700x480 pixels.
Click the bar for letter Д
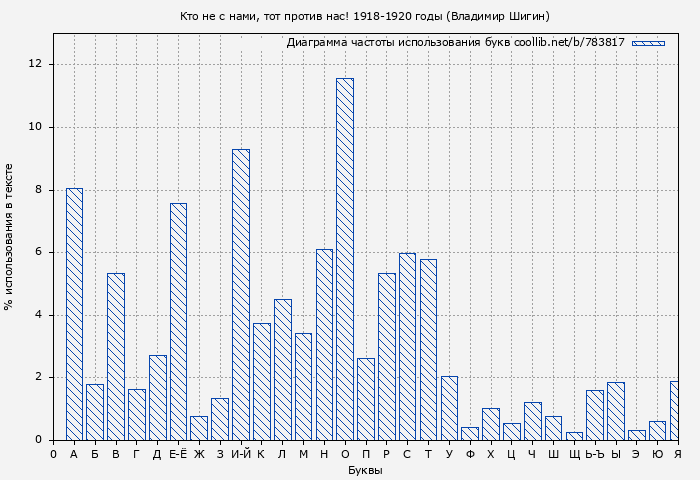(157, 397)
